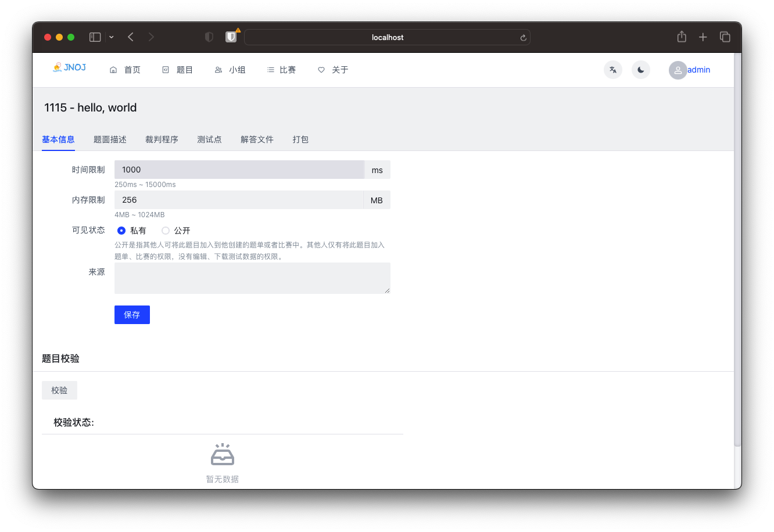Click the browser forward arrow
774x532 pixels.
click(x=151, y=37)
